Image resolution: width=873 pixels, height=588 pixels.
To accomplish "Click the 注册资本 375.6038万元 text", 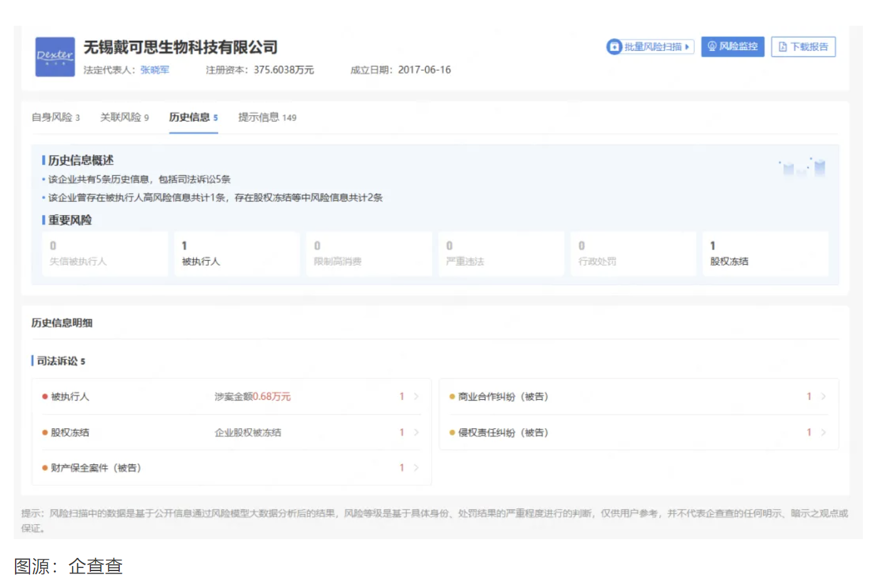I will [x=260, y=70].
